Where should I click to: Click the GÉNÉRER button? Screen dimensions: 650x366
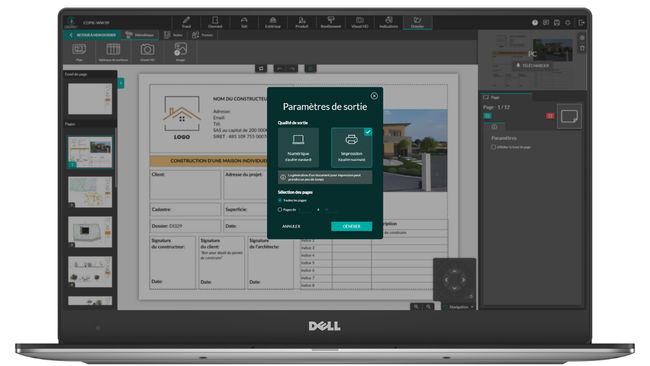point(352,226)
